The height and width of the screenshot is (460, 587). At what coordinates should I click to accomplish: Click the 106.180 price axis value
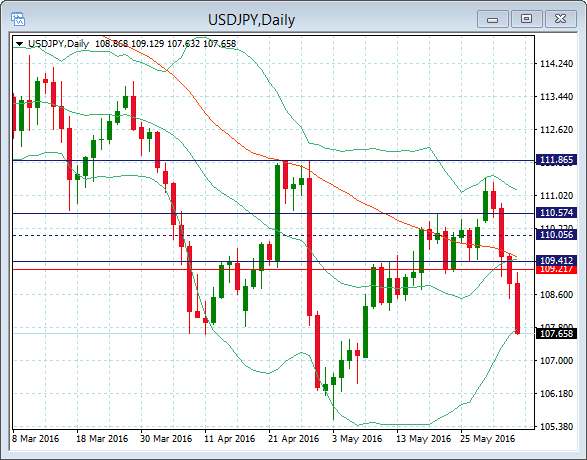point(556,394)
